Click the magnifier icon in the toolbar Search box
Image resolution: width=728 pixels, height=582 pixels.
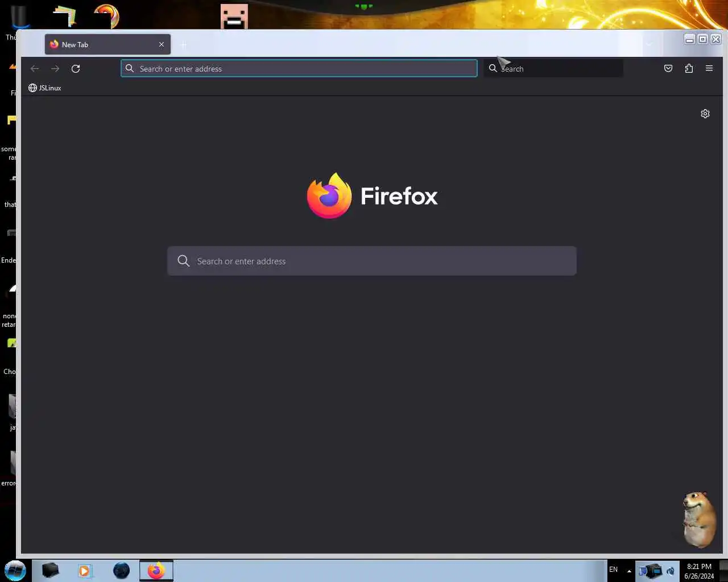pos(493,68)
